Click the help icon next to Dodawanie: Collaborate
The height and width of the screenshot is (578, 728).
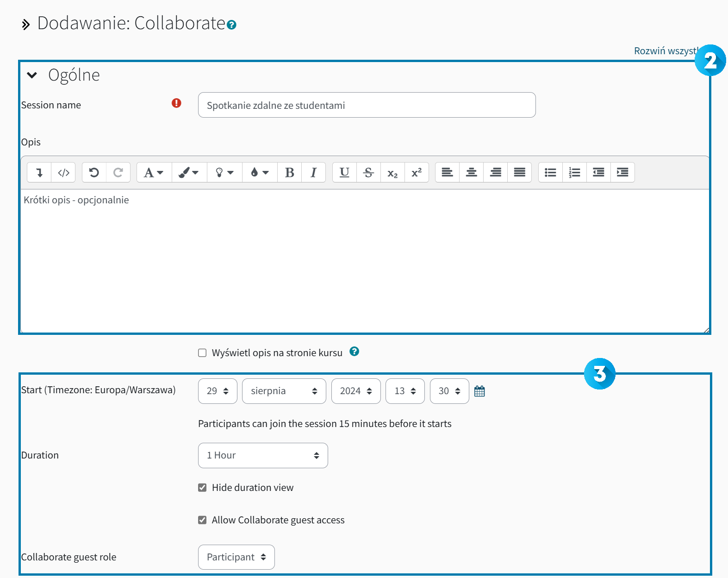click(x=232, y=25)
